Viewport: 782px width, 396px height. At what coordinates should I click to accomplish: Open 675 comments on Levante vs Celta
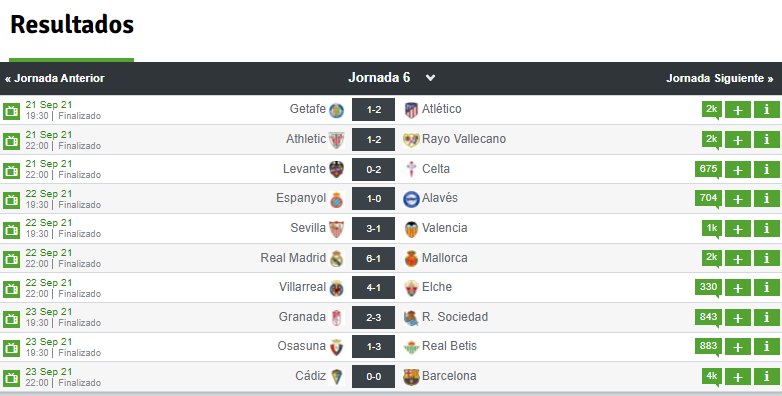click(708, 170)
